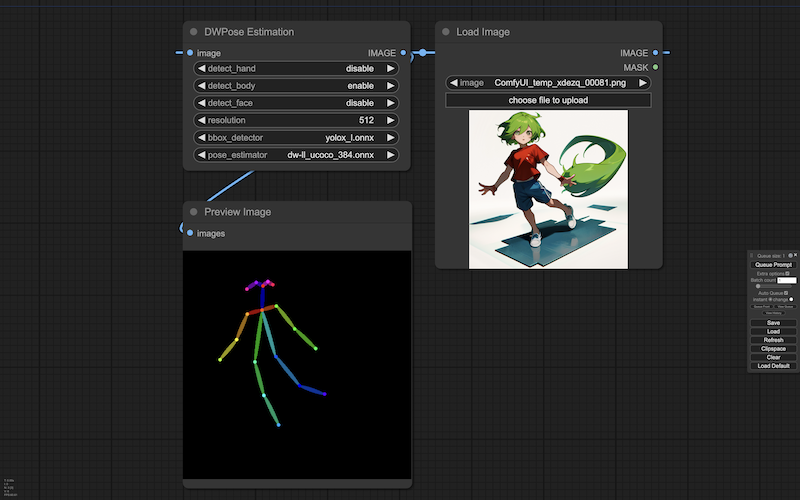This screenshot has height=500, width=800.
Task: Click the Queue Prompt button
Action: pyautogui.click(x=773, y=265)
